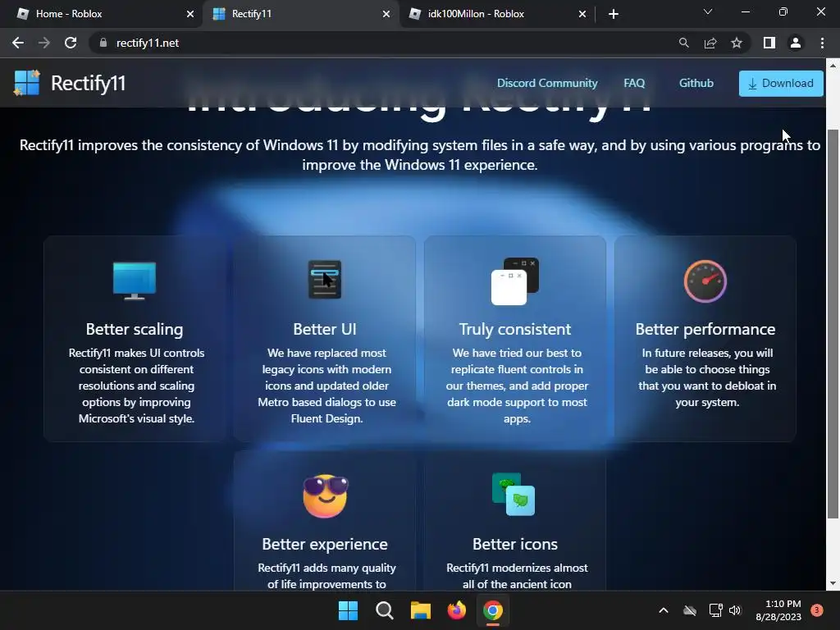Open Windows taskbar search
Screen dimensions: 840x630
point(385,610)
